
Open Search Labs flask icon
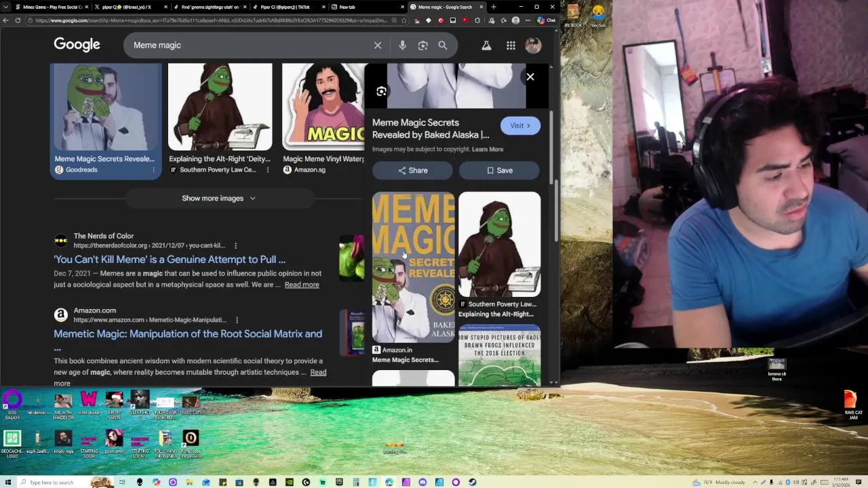pos(486,45)
